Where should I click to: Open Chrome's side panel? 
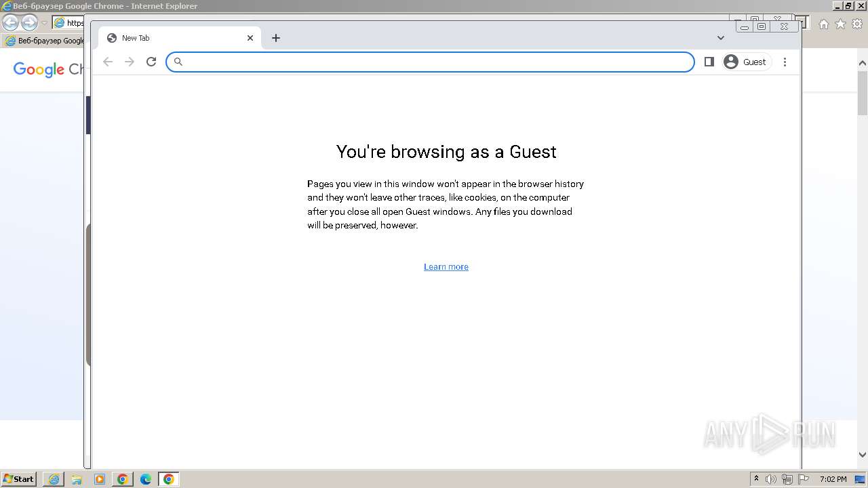[x=709, y=62]
